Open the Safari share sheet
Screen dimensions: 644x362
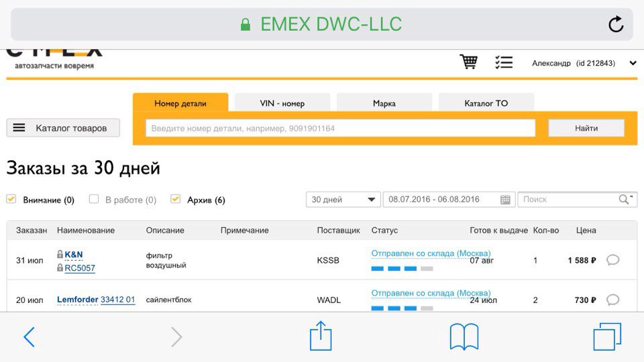321,336
